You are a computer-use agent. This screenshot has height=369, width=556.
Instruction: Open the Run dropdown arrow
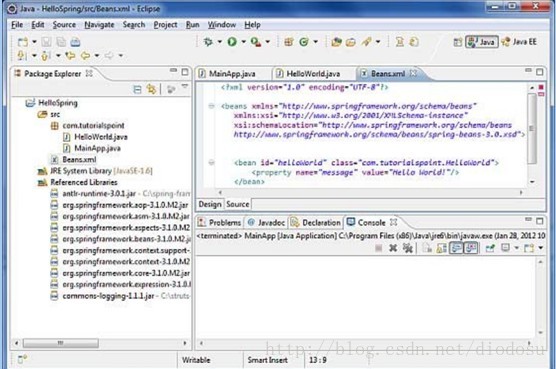244,42
